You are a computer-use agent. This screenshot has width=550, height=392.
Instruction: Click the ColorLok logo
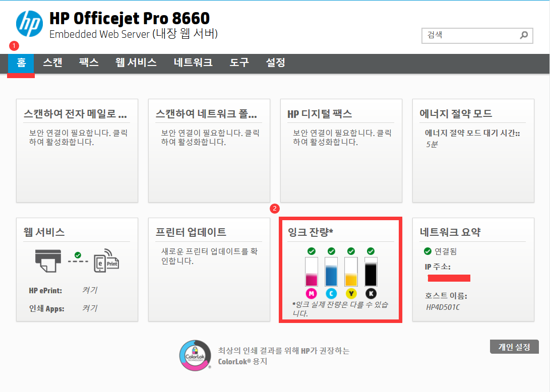pyautogui.click(x=196, y=356)
